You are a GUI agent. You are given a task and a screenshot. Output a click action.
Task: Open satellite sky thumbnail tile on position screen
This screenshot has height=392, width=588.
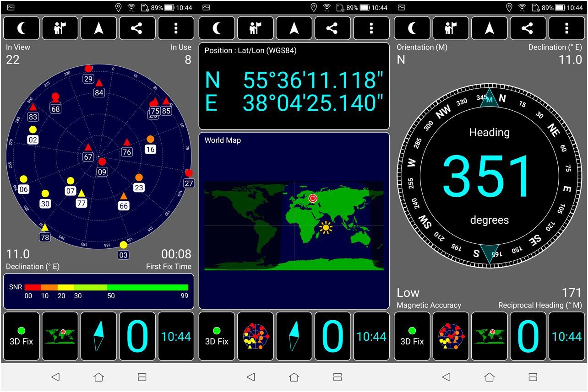[256, 336]
